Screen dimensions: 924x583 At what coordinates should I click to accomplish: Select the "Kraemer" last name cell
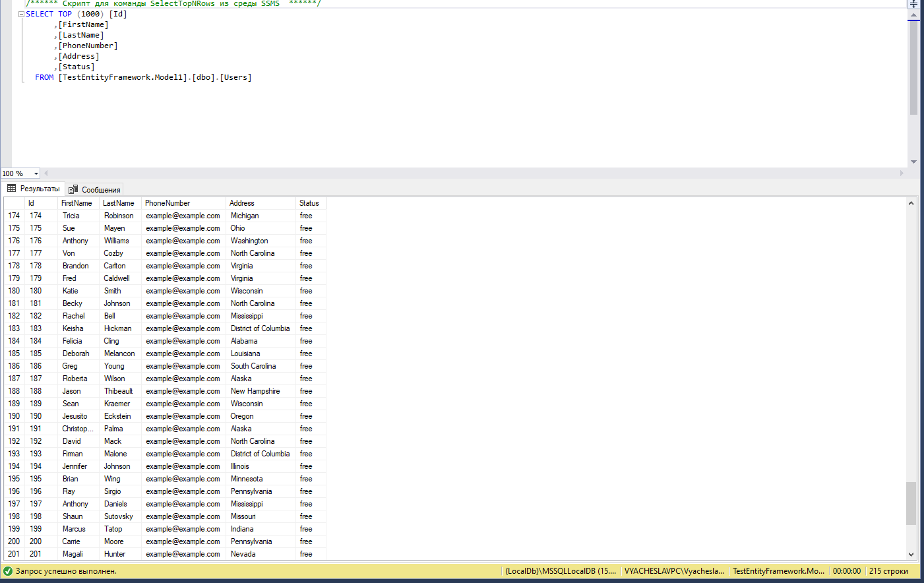(120, 404)
